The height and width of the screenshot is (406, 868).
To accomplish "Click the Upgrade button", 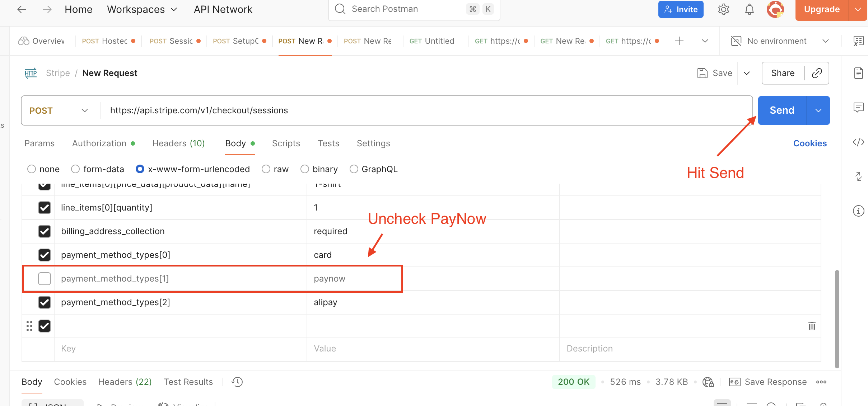I will pyautogui.click(x=822, y=9).
